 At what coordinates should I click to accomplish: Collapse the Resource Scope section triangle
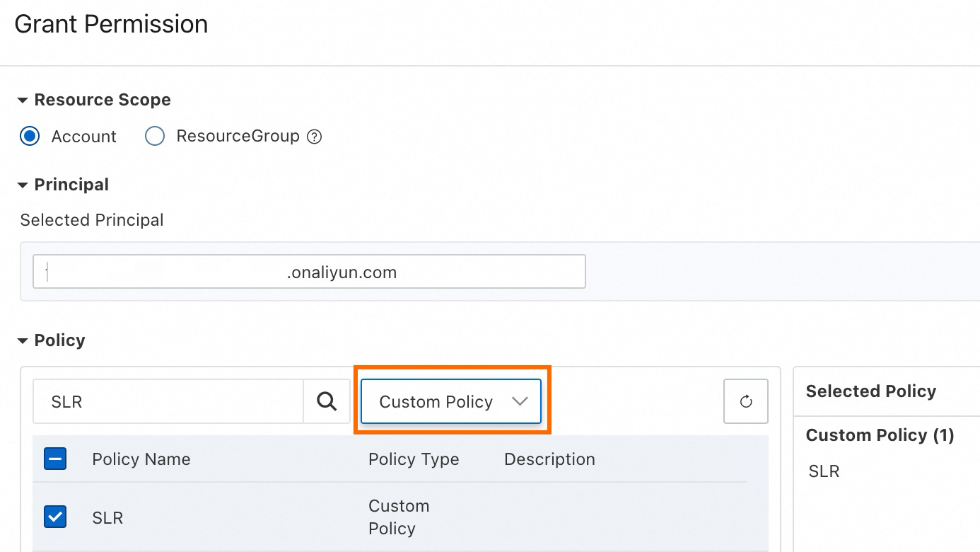pyautogui.click(x=23, y=99)
